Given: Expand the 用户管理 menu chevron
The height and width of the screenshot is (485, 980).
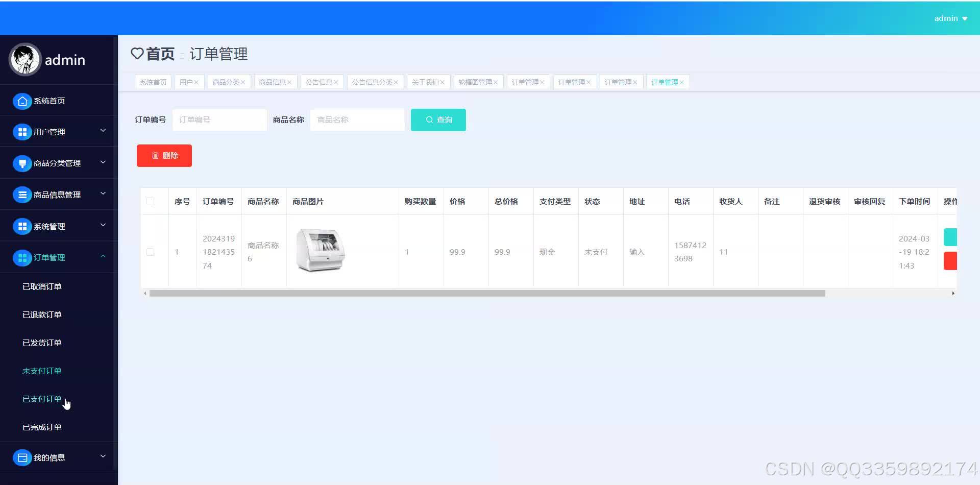Looking at the screenshot, I should 103,131.
